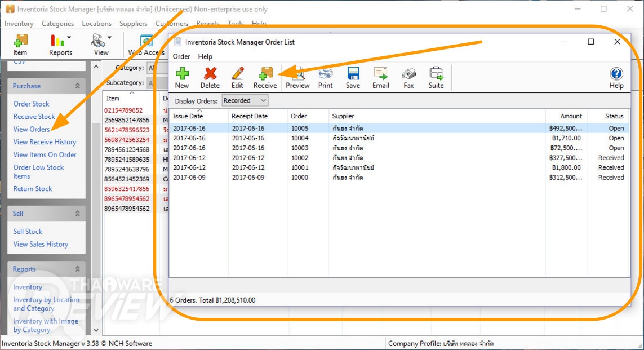Select order 10003 row
The height and width of the screenshot is (350, 644).
click(x=399, y=148)
